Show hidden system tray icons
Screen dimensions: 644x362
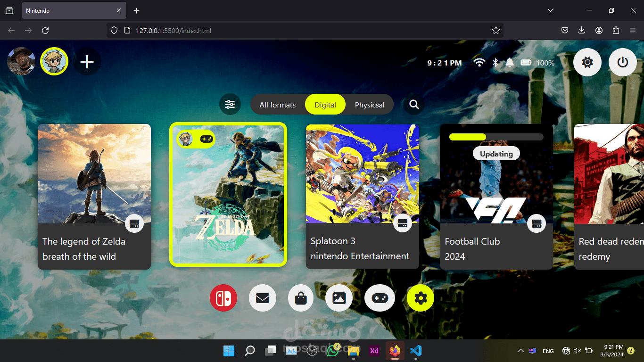pyautogui.click(x=520, y=351)
